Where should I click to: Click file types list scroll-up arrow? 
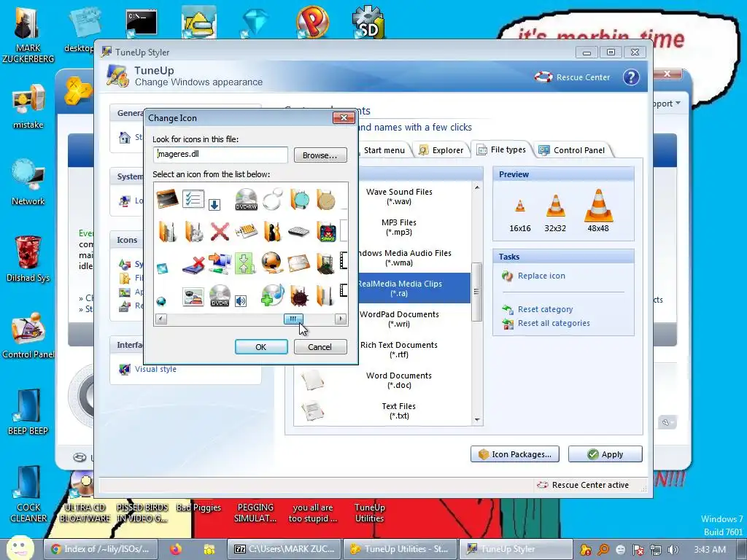tap(477, 187)
